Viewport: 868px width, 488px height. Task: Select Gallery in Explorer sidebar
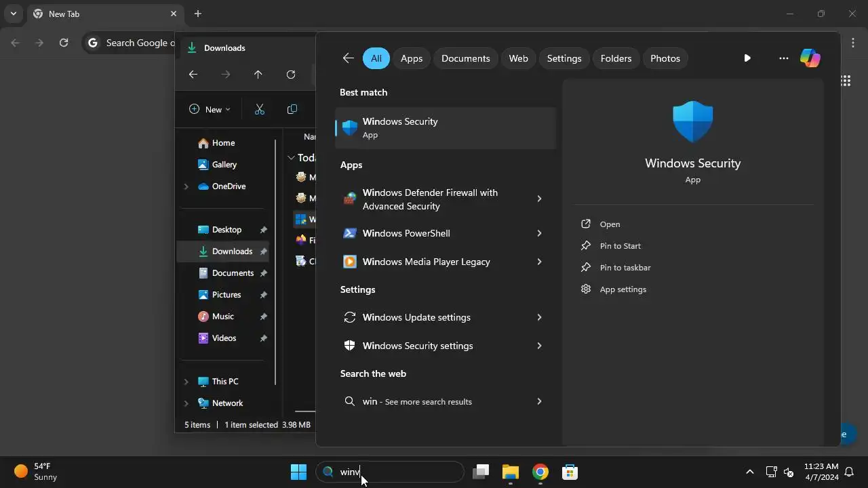[224, 165]
